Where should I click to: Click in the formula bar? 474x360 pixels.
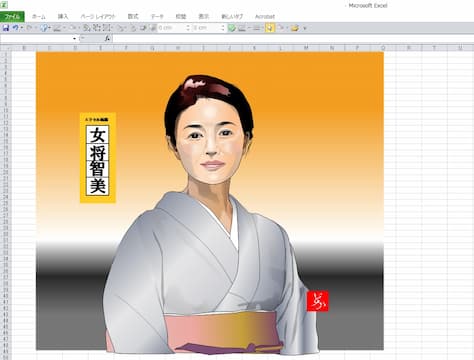pos(293,39)
